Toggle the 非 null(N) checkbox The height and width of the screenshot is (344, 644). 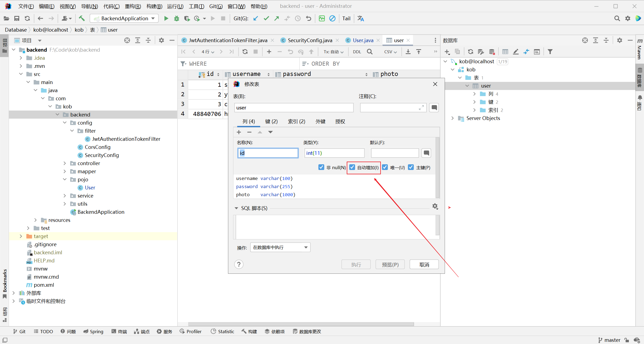tap(321, 167)
